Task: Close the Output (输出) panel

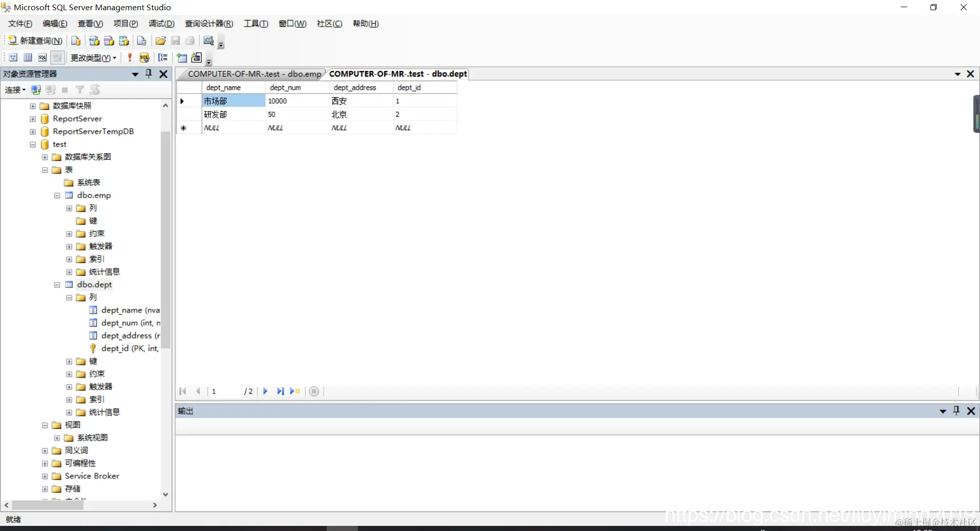Action: pos(971,411)
